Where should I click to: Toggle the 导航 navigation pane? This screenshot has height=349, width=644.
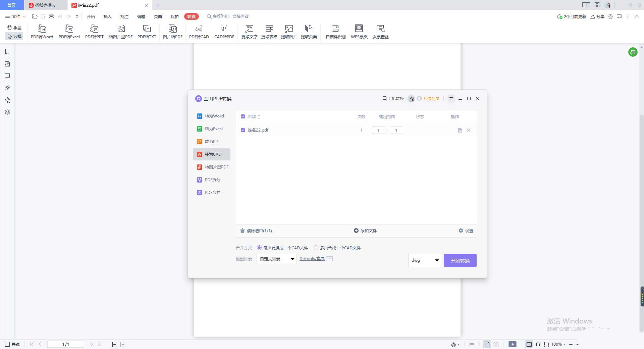click(12, 344)
